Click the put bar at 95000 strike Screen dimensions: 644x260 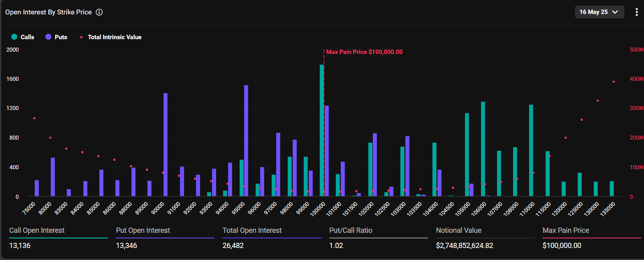(x=246, y=140)
